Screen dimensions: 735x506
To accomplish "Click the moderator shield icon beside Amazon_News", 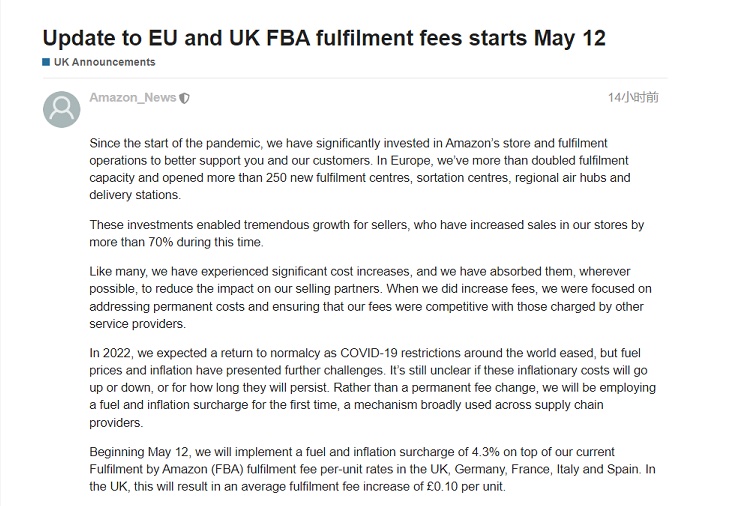I will click(185, 98).
